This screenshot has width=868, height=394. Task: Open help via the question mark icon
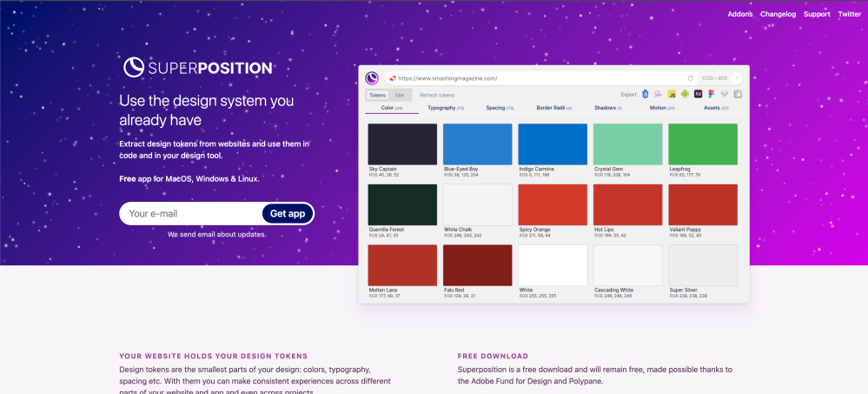(736, 78)
